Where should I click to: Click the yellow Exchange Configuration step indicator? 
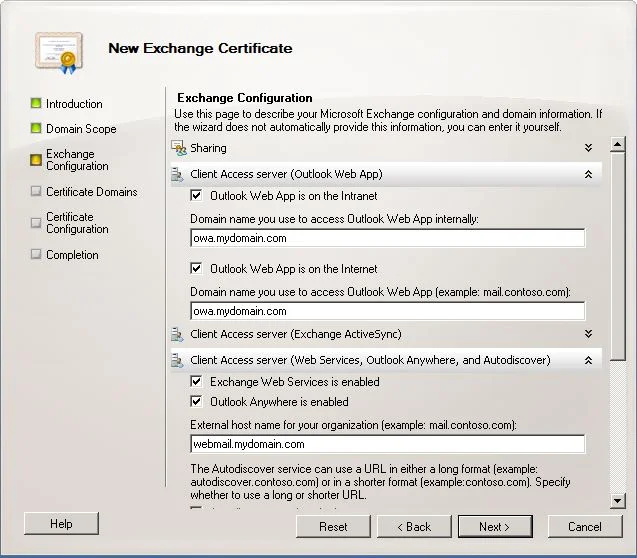[36, 160]
